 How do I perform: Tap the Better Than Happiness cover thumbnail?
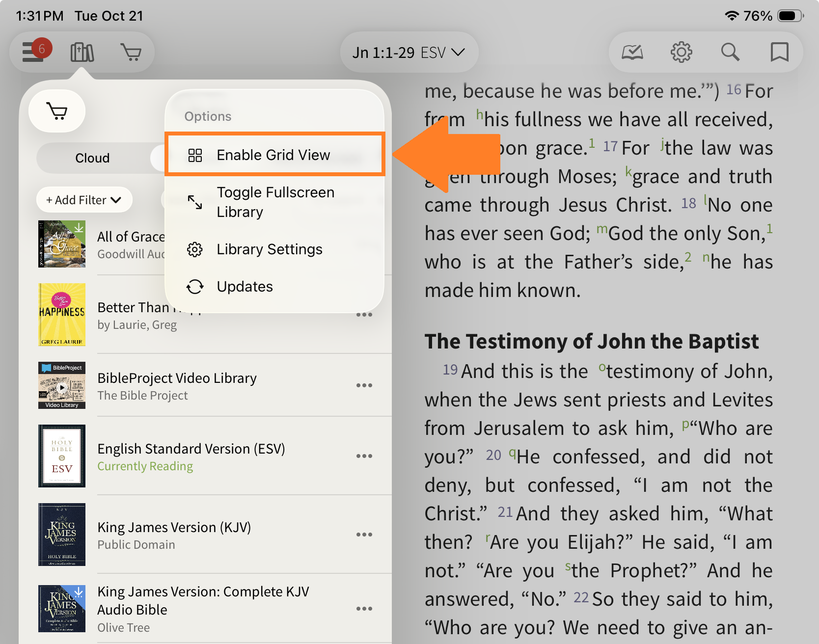pos(62,315)
